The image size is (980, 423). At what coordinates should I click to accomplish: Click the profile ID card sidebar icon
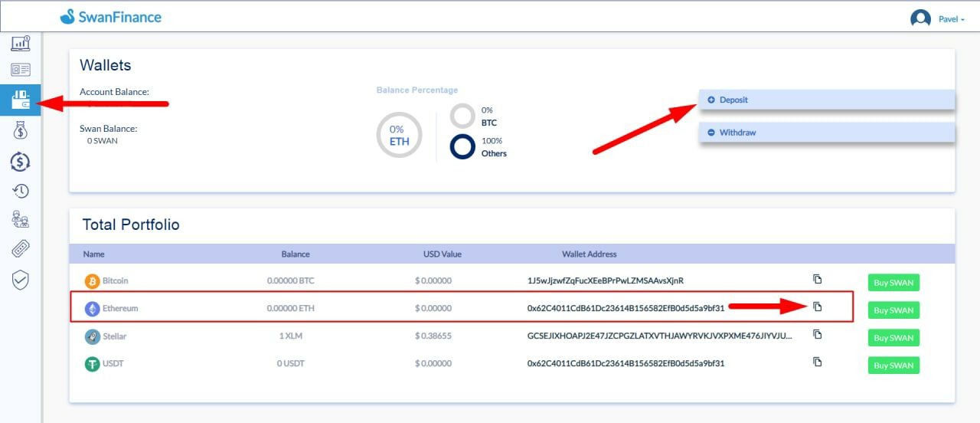click(21, 70)
